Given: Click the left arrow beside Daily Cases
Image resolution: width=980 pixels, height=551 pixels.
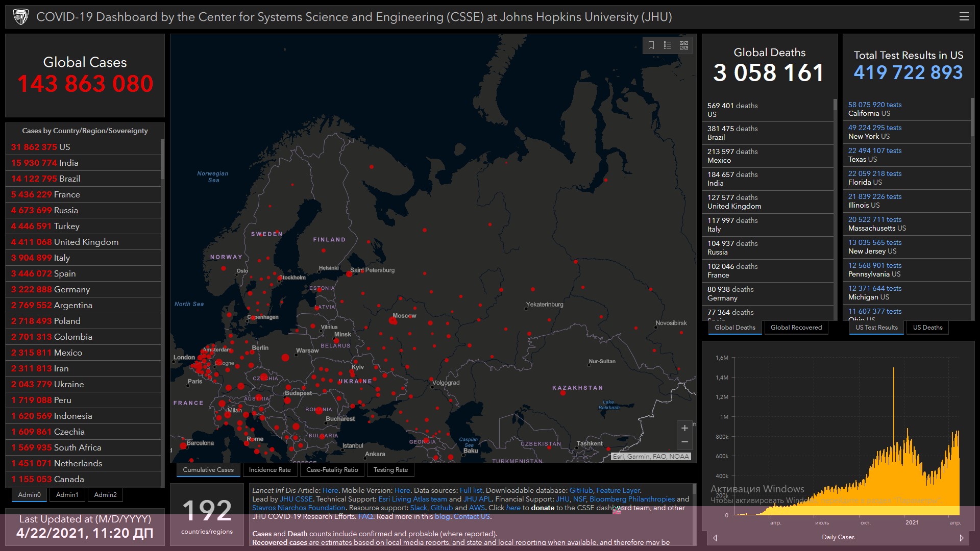Looking at the screenshot, I should click(x=715, y=538).
